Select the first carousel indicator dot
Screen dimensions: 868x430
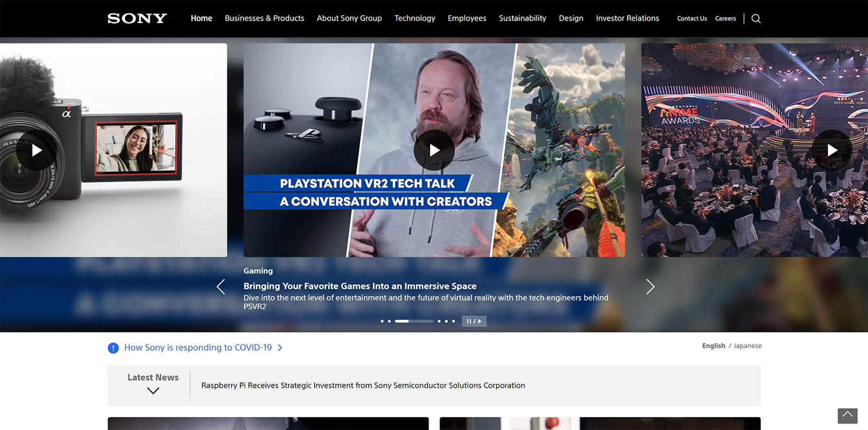point(382,321)
